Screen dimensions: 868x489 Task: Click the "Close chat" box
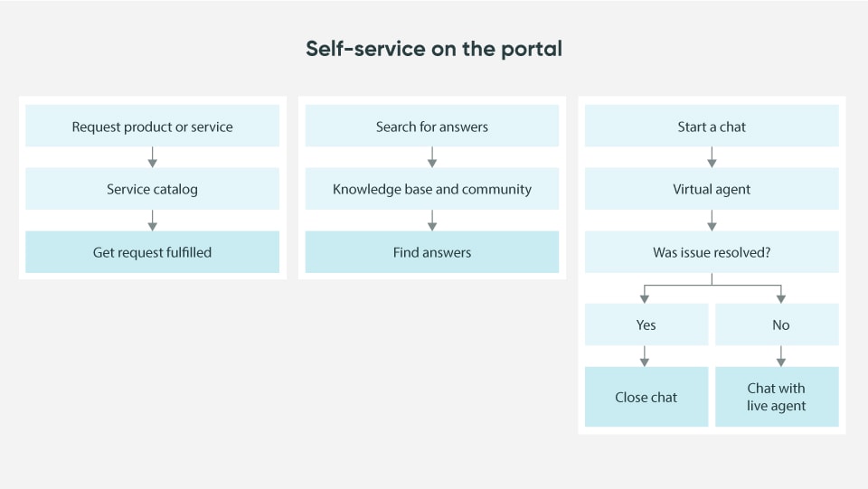646,397
